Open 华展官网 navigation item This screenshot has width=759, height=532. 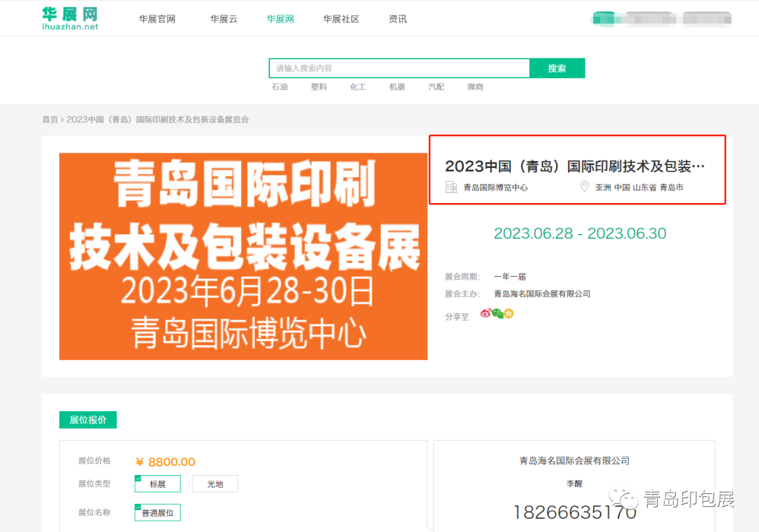point(157,19)
